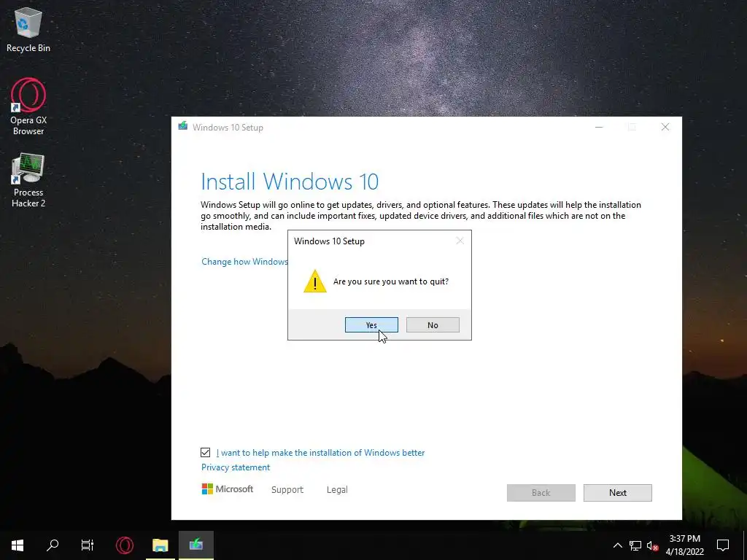Open the 'Change how Windows' link

(x=244, y=262)
